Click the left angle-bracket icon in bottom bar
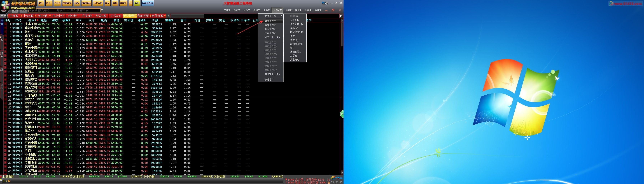 click(x=4, y=181)
